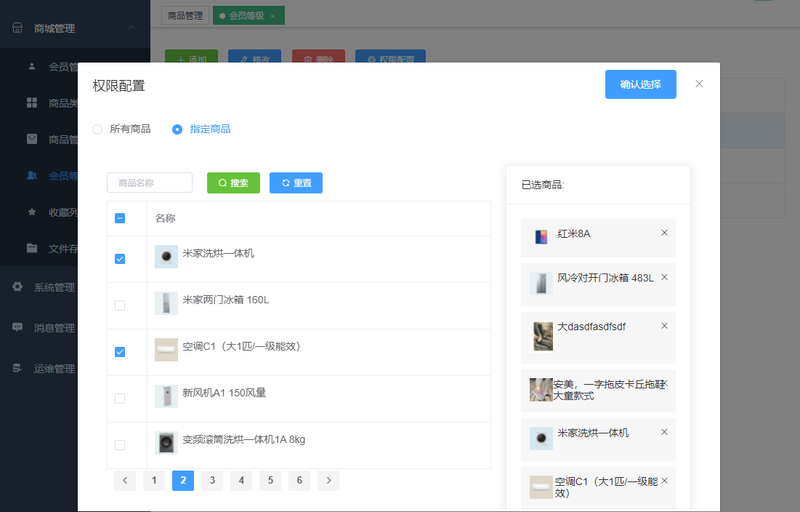Toggle the select-all header checkbox
The image size is (800, 512).
pos(120,218)
